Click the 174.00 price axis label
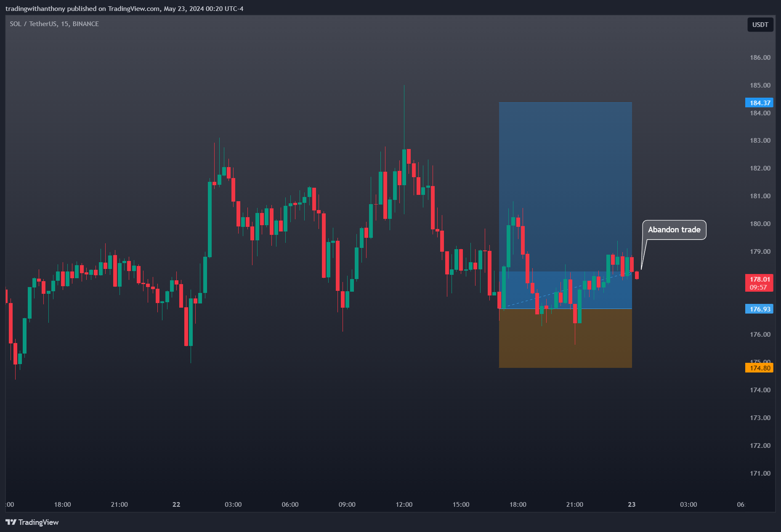This screenshot has width=781, height=532. point(760,390)
